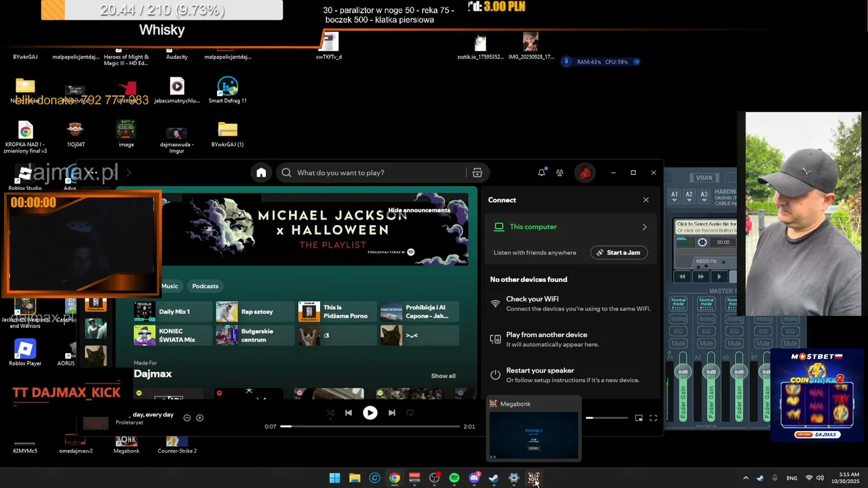Image resolution: width=868 pixels, height=488 pixels.
Task: Close the Connect panel
Action: (x=646, y=200)
